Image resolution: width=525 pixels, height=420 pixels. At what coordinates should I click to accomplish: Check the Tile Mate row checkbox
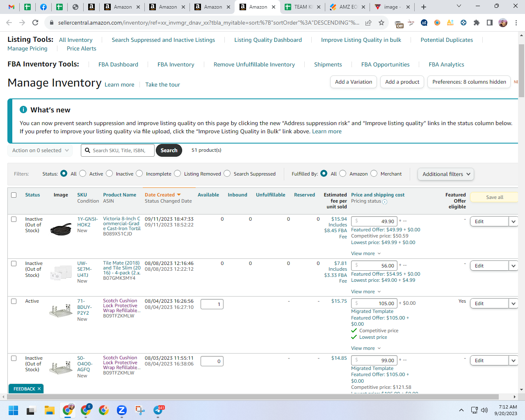coord(14,263)
